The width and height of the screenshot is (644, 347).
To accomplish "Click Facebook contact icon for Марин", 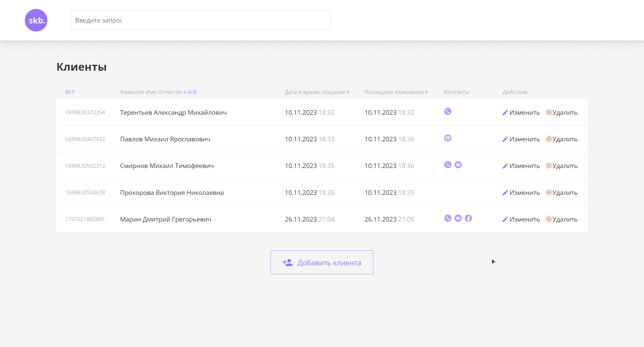I will tap(468, 218).
